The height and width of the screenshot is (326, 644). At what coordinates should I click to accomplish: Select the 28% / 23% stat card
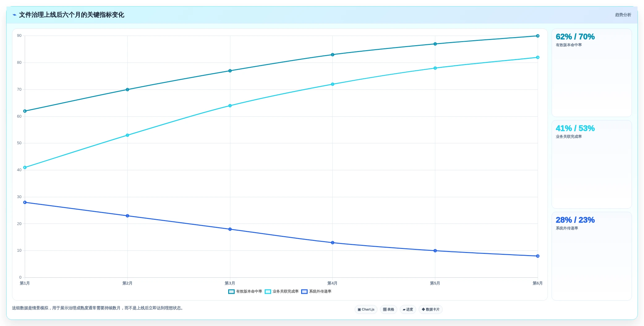pyautogui.click(x=591, y=256)
